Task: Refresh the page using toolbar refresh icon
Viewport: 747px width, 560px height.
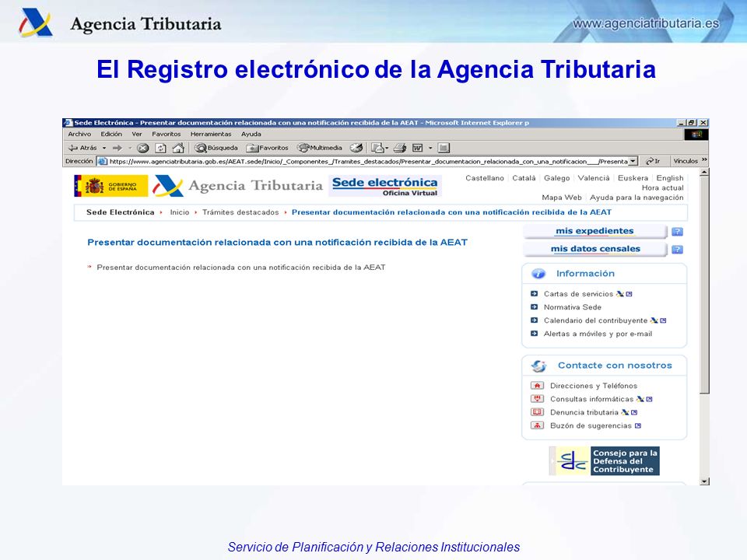Action: [160, 148]
